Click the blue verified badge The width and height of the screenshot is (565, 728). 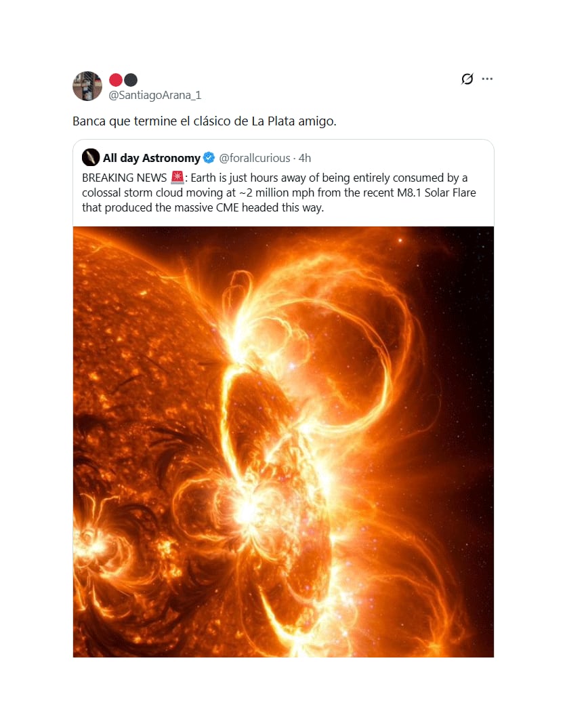[x=209, y=158]
